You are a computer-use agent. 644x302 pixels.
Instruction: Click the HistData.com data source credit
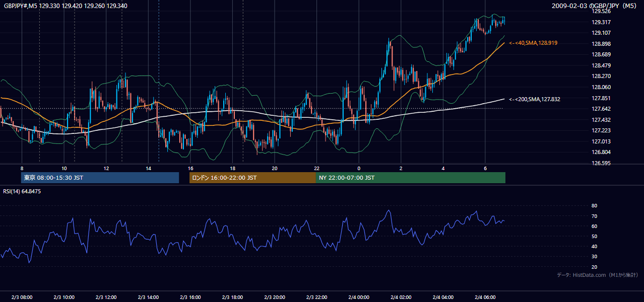[x=597, y=275]
